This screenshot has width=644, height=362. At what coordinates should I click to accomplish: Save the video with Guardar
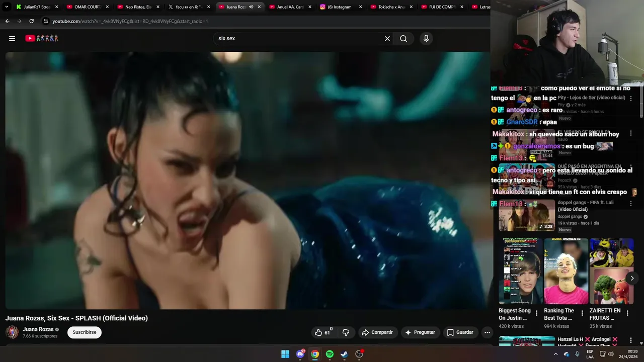pos(460,332)
